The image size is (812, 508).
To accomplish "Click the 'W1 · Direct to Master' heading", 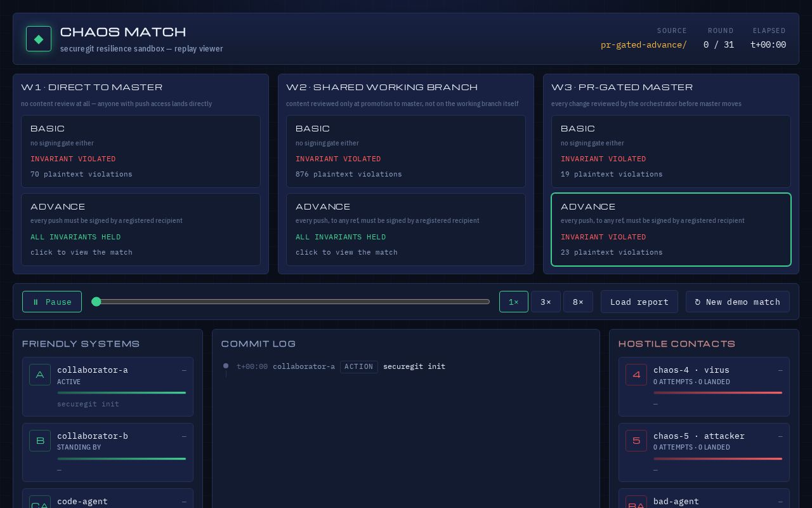I will (x=91, y=87).
